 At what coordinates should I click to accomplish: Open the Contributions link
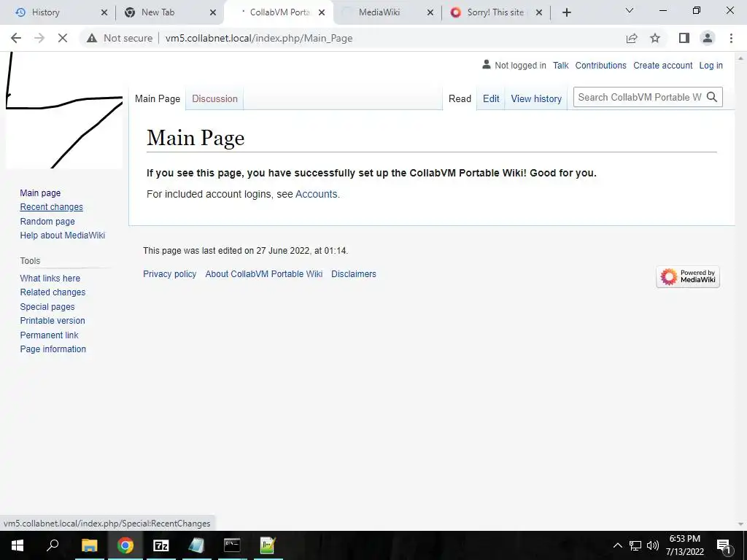click(x=601, y=65)
